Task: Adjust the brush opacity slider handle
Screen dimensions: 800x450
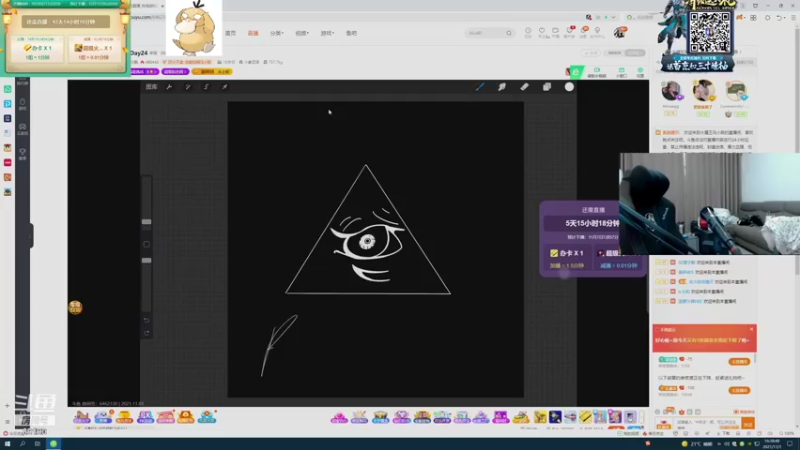Action: point(146,260)
